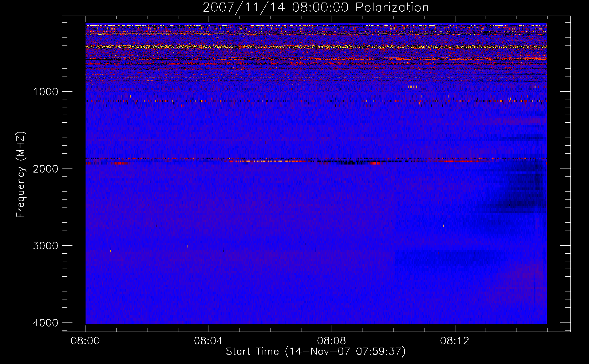Click the "1000" frequency tick label
The image size is (589, 364).
[x=46, y=92]
